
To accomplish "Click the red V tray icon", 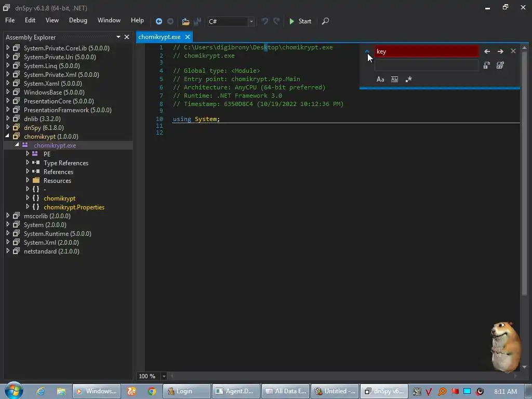I will [x=429, y=392].
